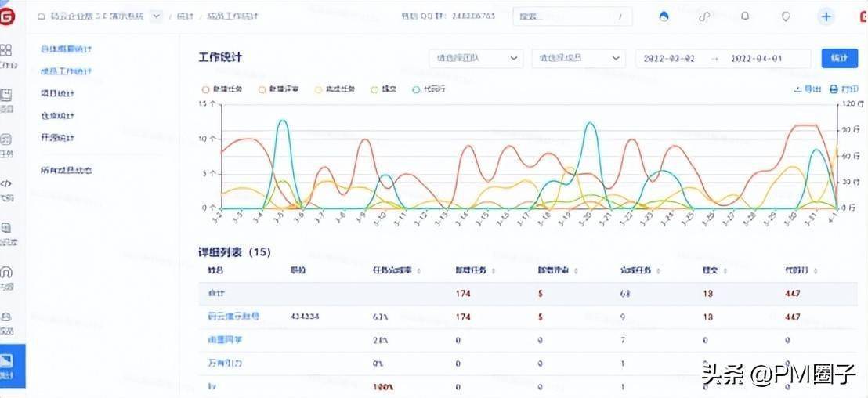Click the 174 value in the 合计 row
This screenshot has width=868, height=398.
[x=463, y=293]
